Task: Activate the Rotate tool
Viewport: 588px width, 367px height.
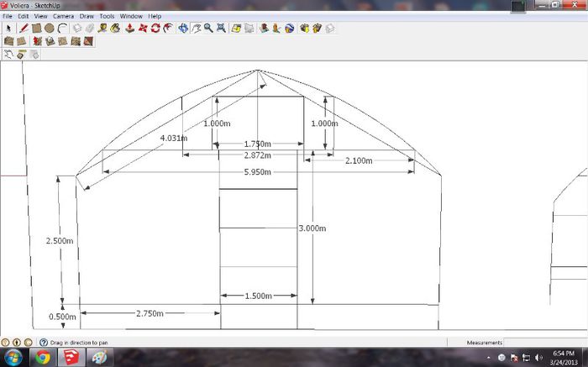Action: point(155,28)
